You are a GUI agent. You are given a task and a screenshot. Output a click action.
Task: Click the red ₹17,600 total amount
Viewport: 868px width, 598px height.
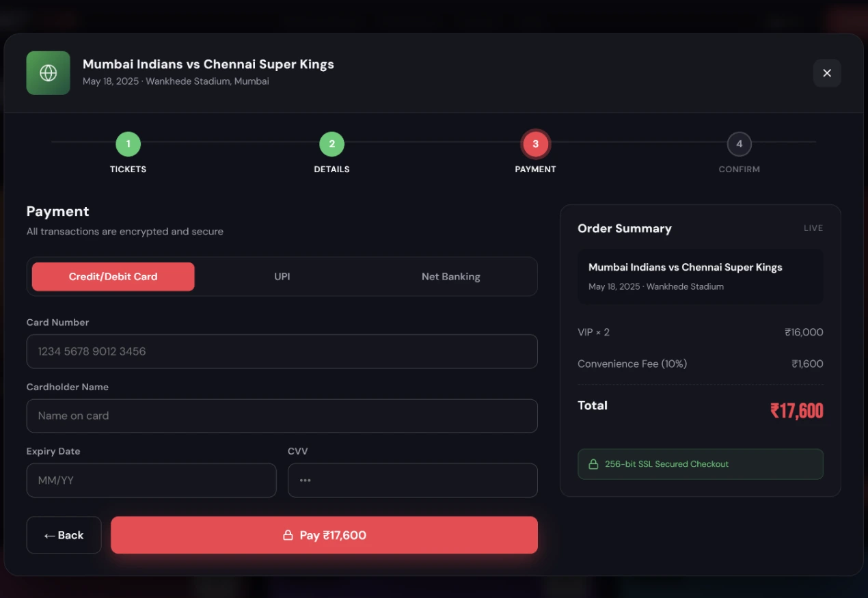pyautogui.click(x=797, y=411)
